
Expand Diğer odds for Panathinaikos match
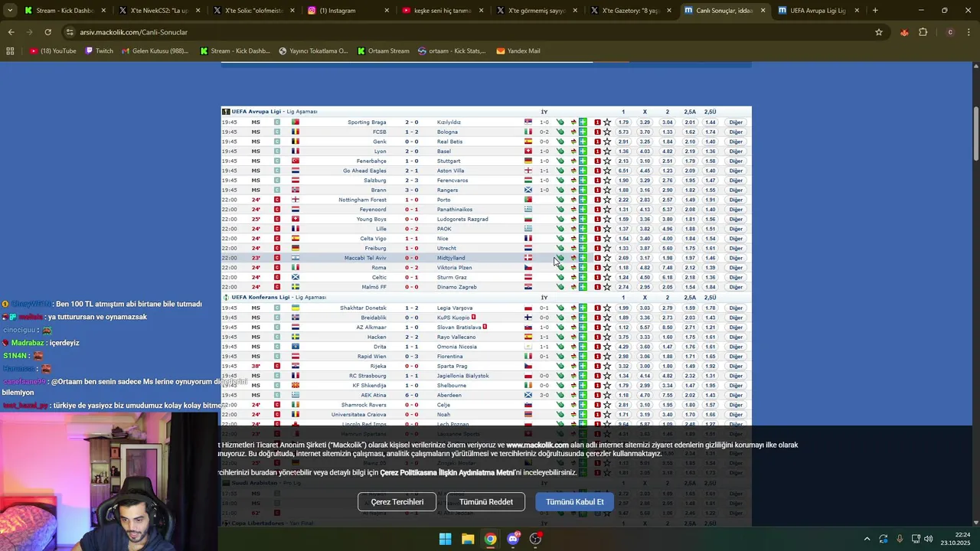(x=736, y=210)
